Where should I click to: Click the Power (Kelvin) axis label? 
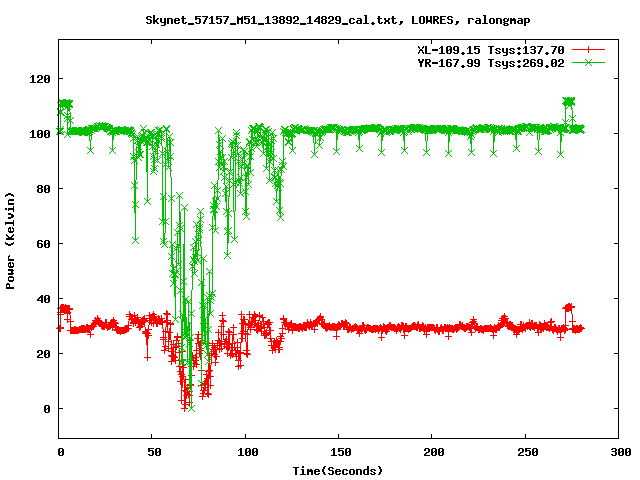[x=10, y=241]
